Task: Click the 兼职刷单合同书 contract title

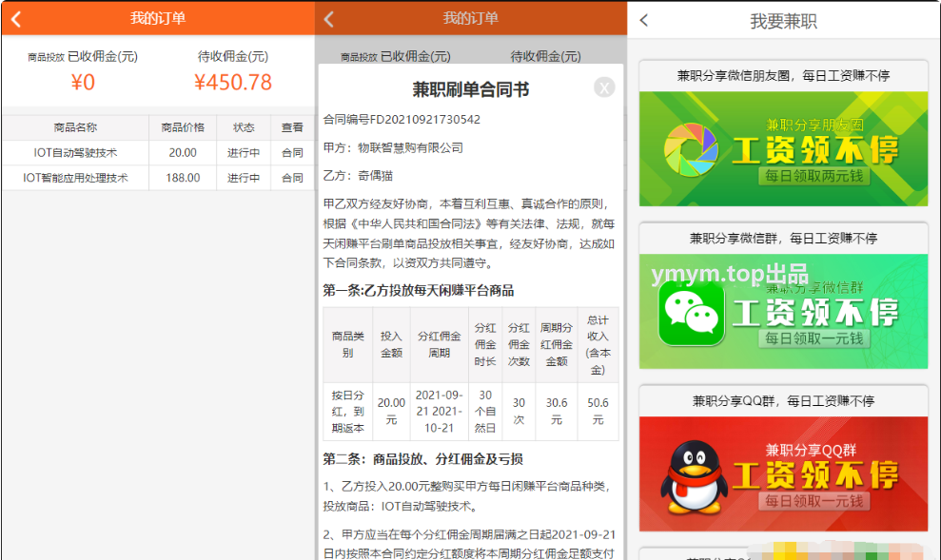Action: 470,89
